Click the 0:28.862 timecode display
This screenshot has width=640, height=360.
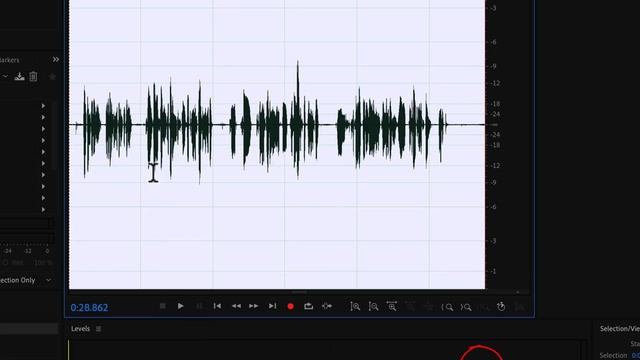(x=89, y=307)
